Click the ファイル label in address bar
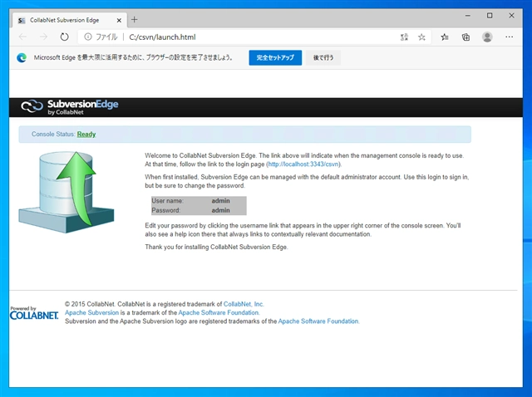 [106, 37]
